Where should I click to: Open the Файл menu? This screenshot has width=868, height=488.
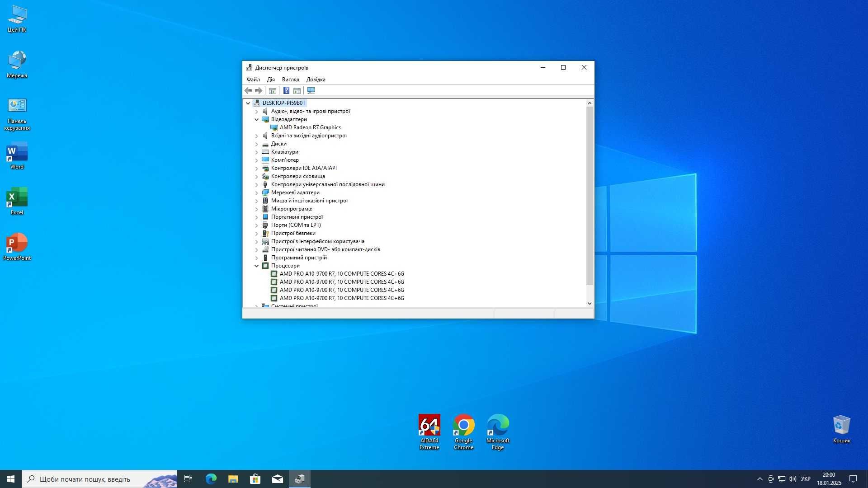pos(253,80)
